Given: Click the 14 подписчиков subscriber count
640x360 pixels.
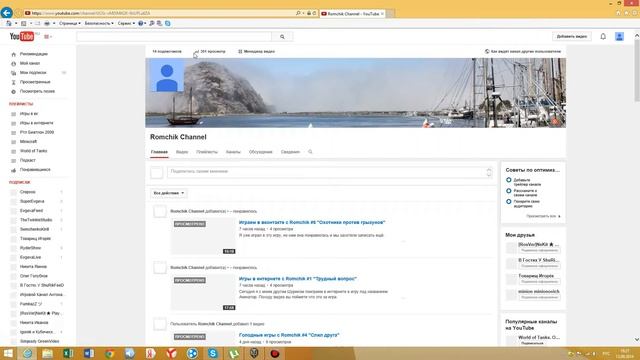Looking at the screenshot, I should [167, 51].
